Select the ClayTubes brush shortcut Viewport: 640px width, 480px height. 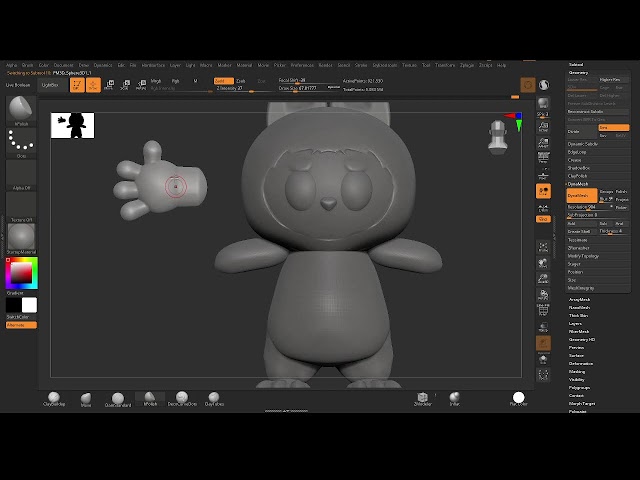214,399
